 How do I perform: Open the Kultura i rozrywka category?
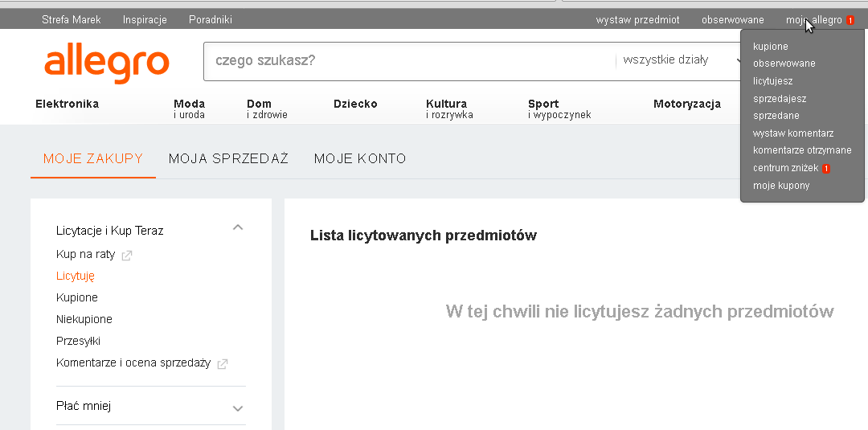tap(449, 109)
